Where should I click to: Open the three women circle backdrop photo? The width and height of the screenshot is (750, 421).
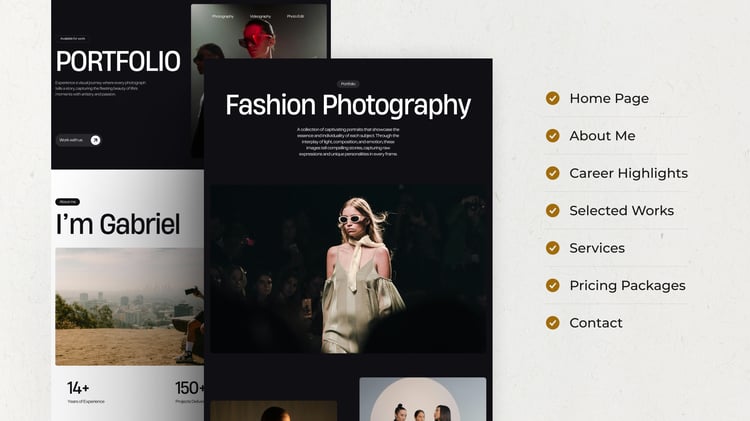423,399
